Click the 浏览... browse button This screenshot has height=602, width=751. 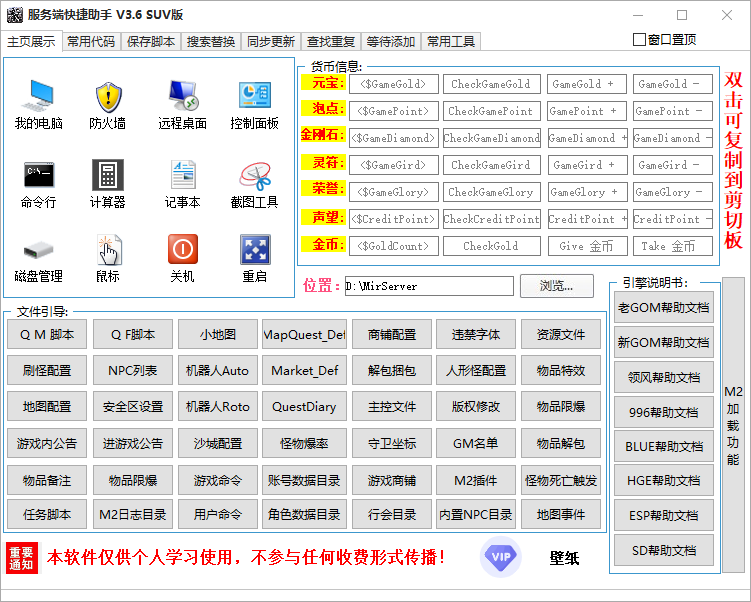pos(557,286)
